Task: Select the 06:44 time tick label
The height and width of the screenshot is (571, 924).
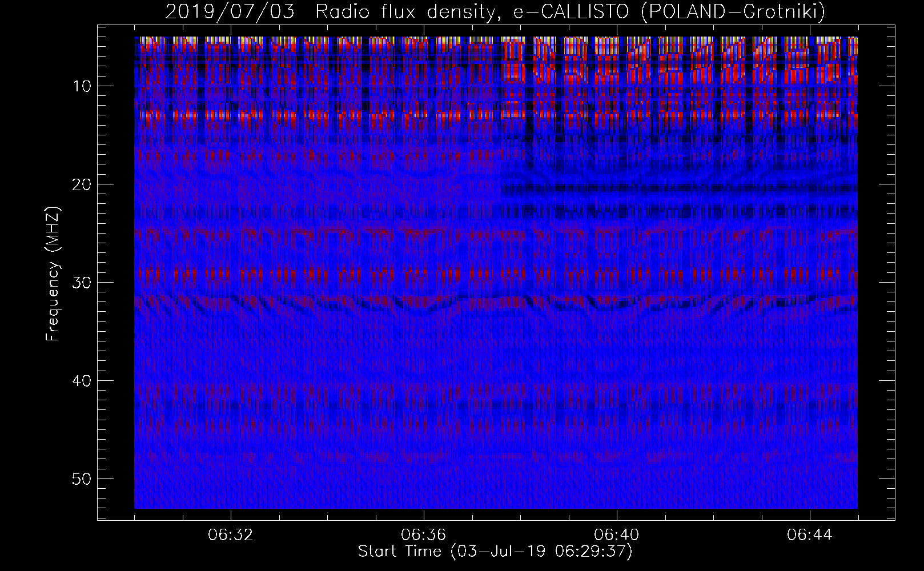Action: pos(809,535)
